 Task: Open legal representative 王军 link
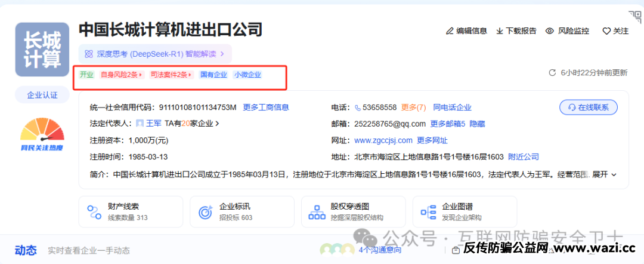click(x=154, y=123)
